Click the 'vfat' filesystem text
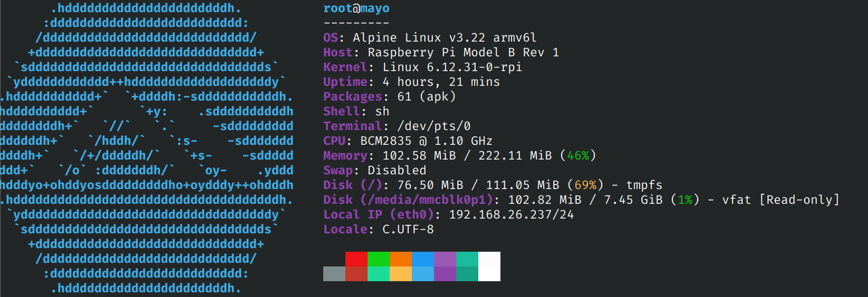This screenshot has height=297, width=868. tap(737, 200)
